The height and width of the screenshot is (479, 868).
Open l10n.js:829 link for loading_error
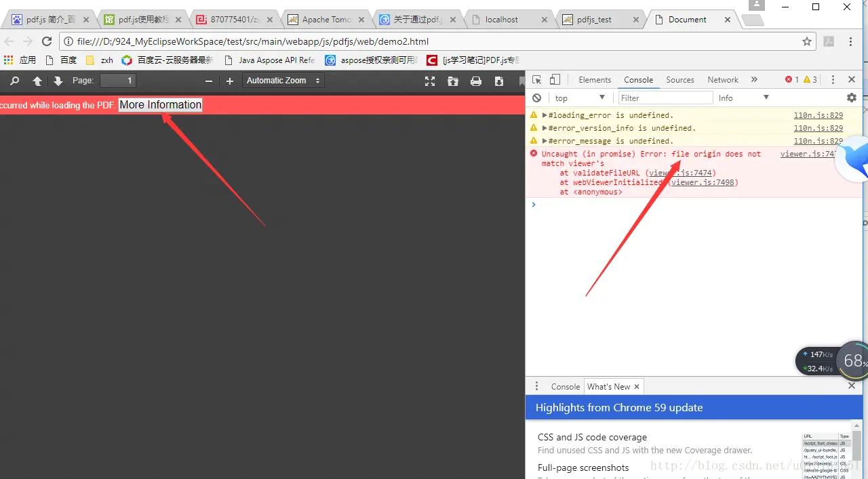point(818,115)
